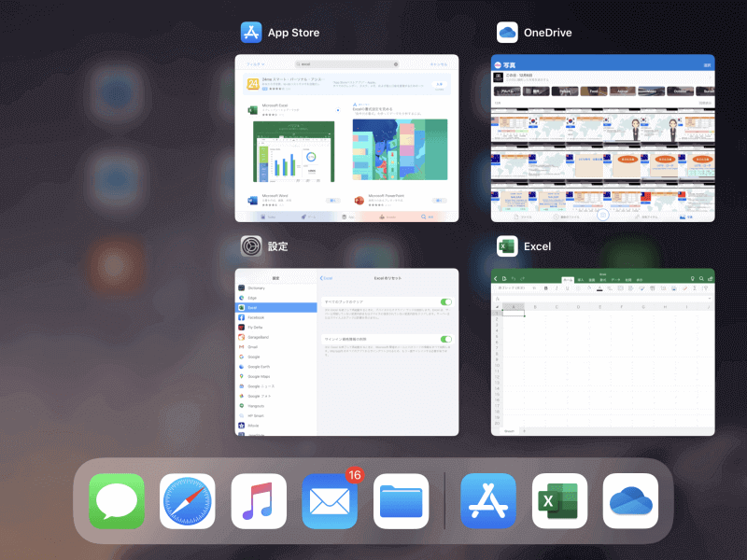
Task: Open the フィルタ dropdown in App Store
Action: click(x=255, y=64)
